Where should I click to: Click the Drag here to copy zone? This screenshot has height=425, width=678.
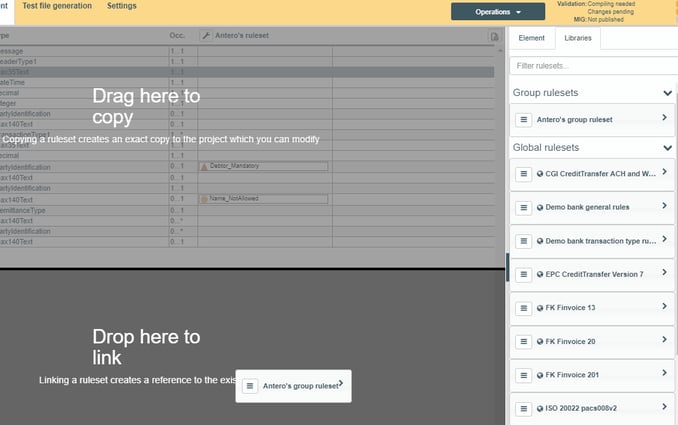(x=252, y=147)
